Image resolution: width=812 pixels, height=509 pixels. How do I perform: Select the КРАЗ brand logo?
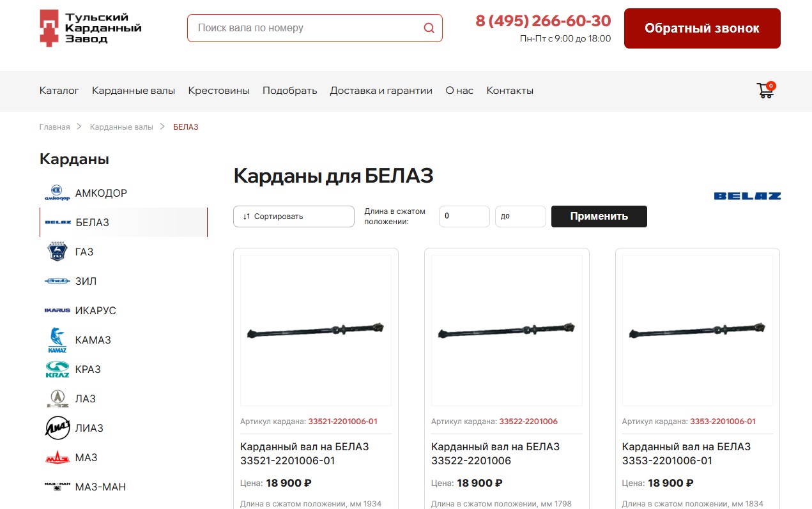(x=57, y=369)
